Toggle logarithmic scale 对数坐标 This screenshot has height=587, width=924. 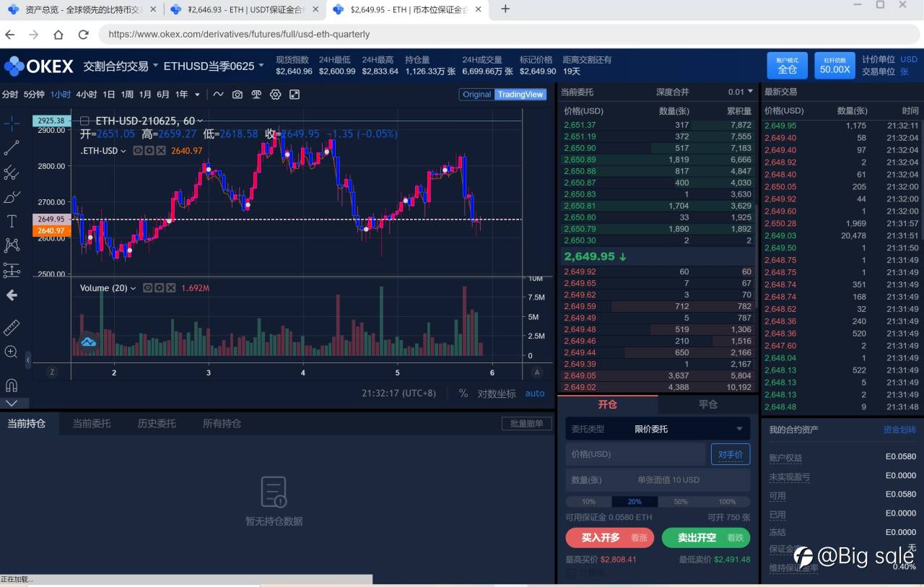coord(497,393)
